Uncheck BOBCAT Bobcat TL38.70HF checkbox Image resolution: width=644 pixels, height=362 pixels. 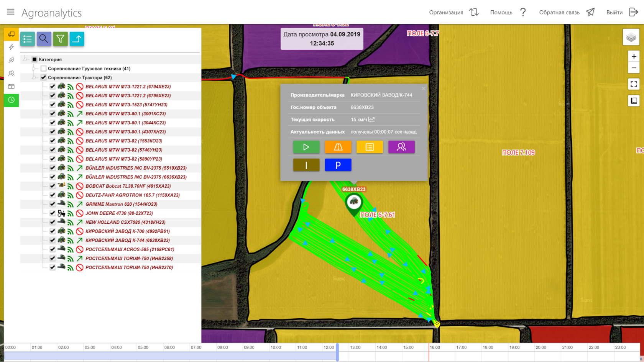point(53,186)
